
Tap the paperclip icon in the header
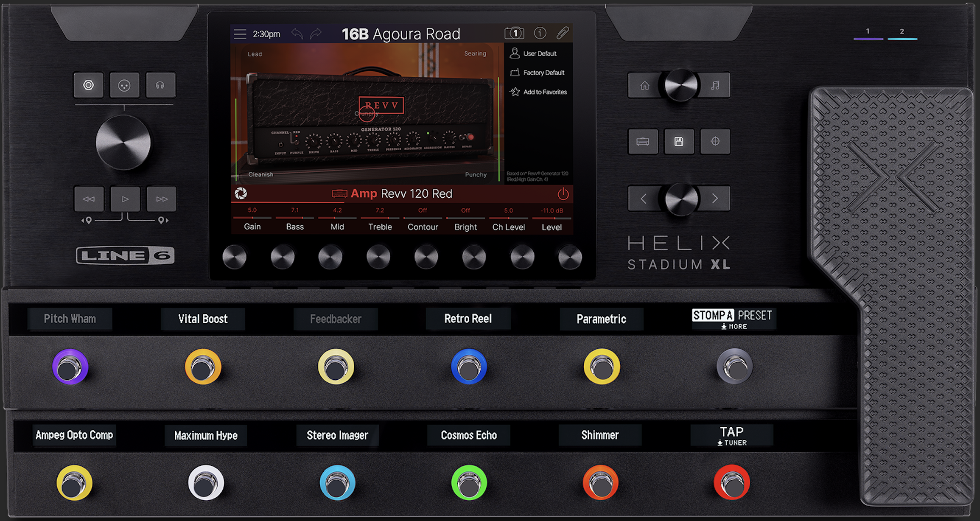[563, 33]
